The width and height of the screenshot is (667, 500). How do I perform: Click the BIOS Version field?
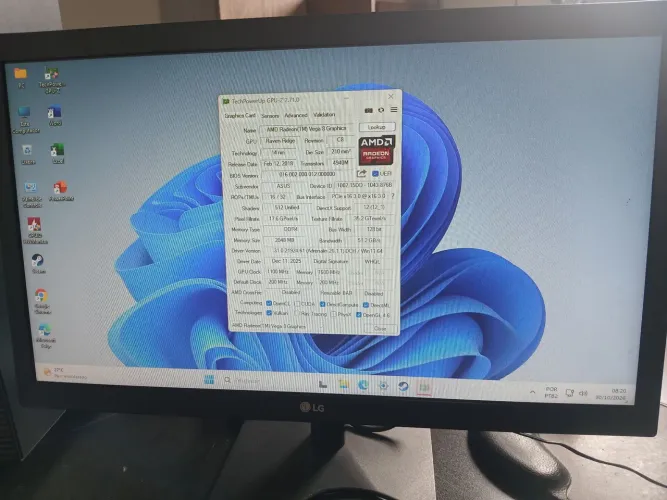coord(308,174)
